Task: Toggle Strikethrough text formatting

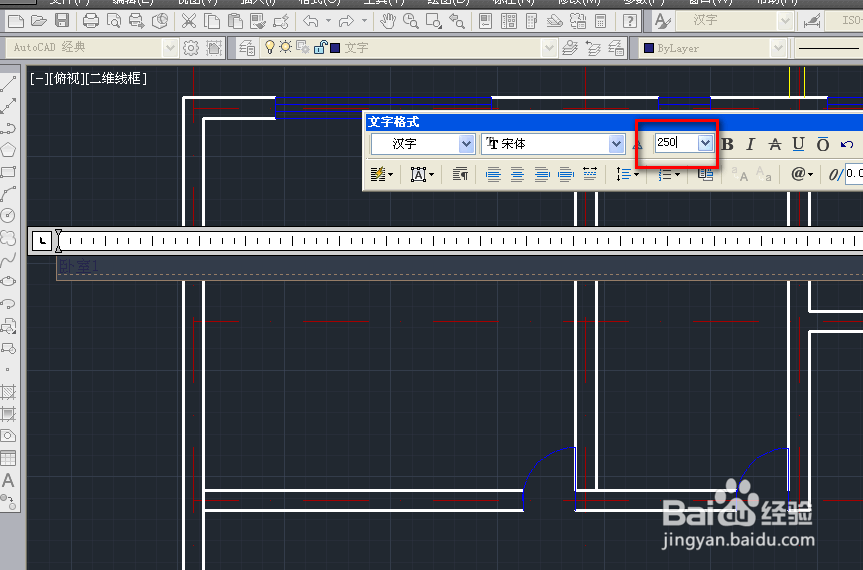Action: (775, 144)
